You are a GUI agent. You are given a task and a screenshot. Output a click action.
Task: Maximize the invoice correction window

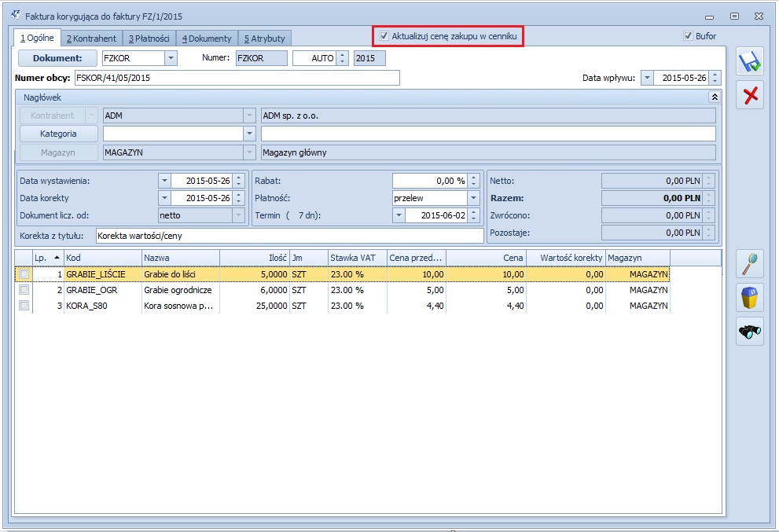(x=734, y=16)
